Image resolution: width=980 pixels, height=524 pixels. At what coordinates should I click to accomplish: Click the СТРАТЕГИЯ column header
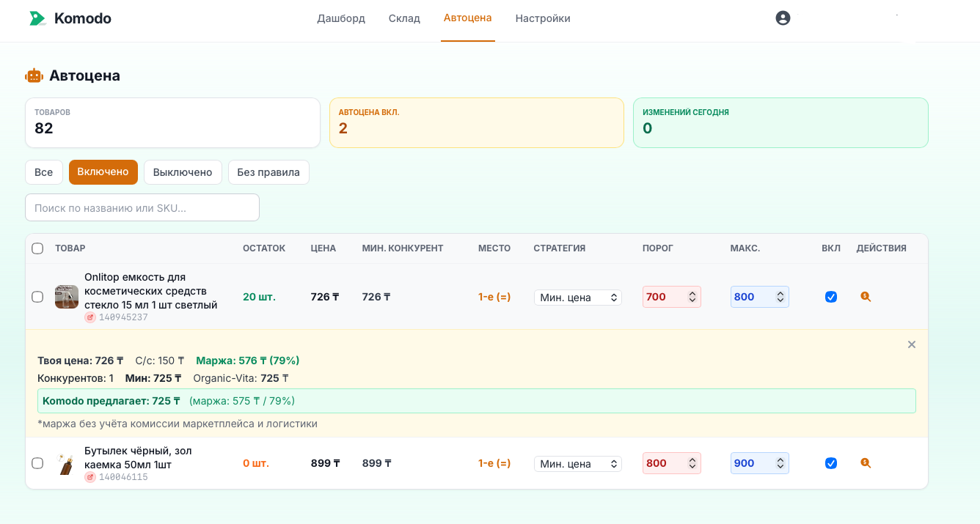(x=560, y=248)
